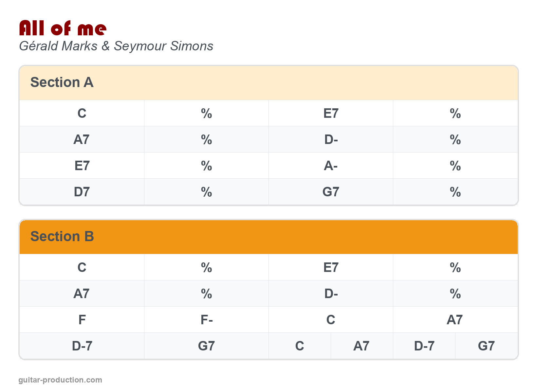Click the A7 chord right of F- and C
Screen dimensions: 537x392
pyautogui.click(x=455, y=320)
